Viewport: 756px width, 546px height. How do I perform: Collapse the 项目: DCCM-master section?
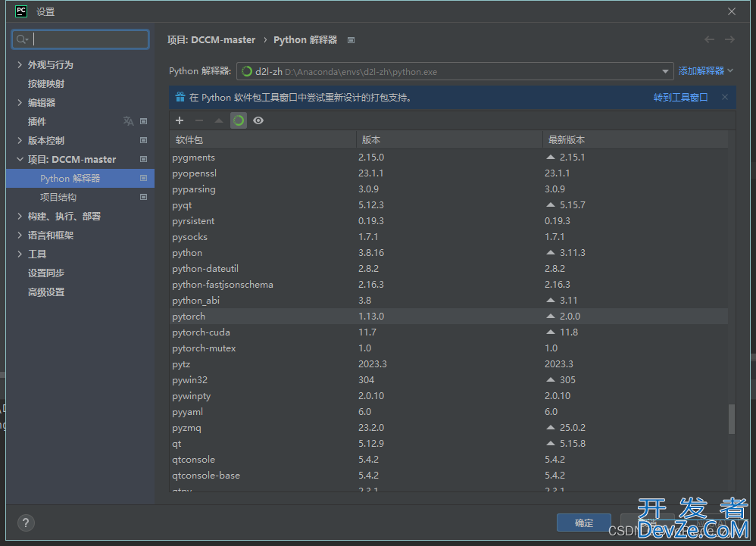tap(19, 159)
